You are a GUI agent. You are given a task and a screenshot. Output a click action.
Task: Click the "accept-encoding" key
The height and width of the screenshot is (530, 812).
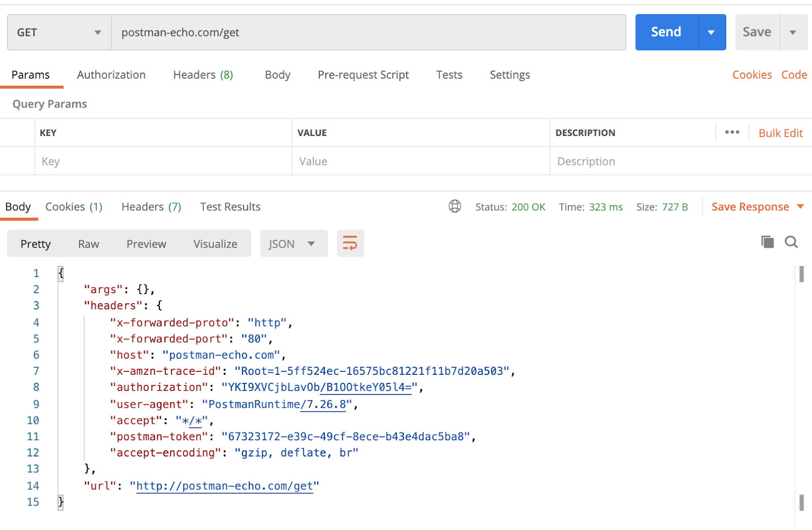click(166, 453)
